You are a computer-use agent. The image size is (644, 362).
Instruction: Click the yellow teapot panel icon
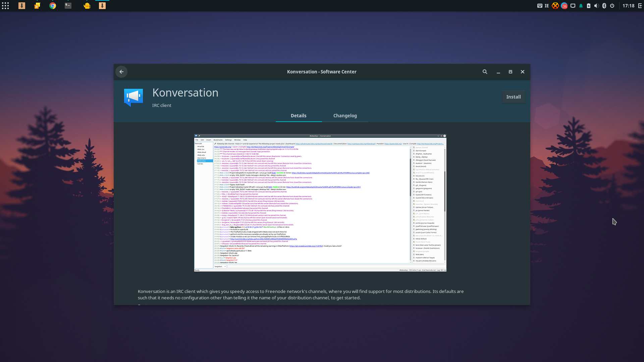87,6
